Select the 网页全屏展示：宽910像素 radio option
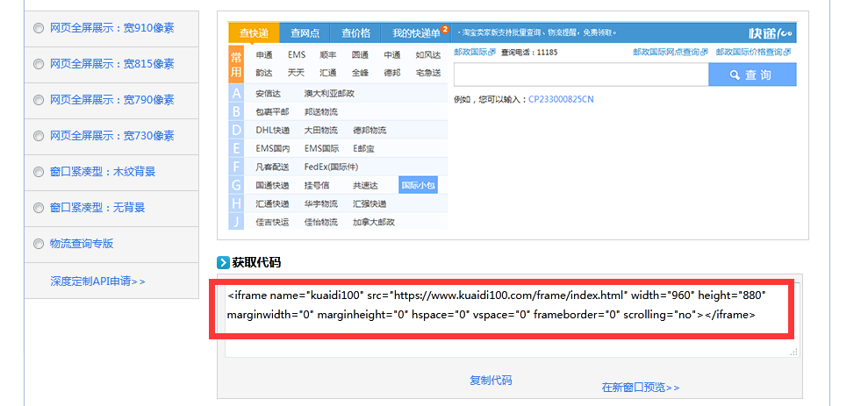Screen dimensions: 868x406 pyautogui.click(x=38, y=27)
